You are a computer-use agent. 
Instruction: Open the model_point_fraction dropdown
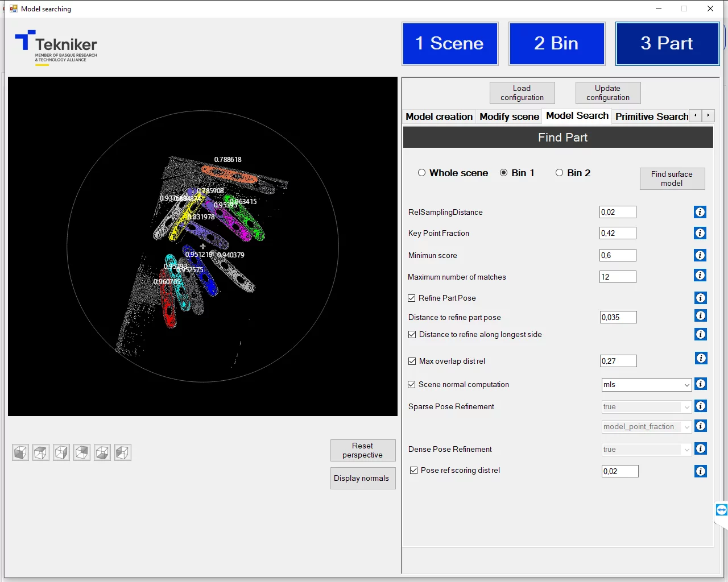[x=647, y=427]
